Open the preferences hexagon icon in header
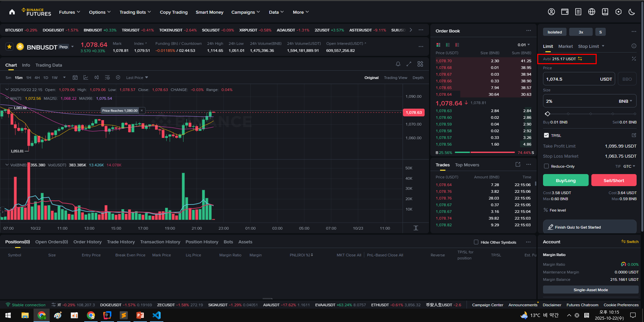644x322 pixels. point(618,12)
